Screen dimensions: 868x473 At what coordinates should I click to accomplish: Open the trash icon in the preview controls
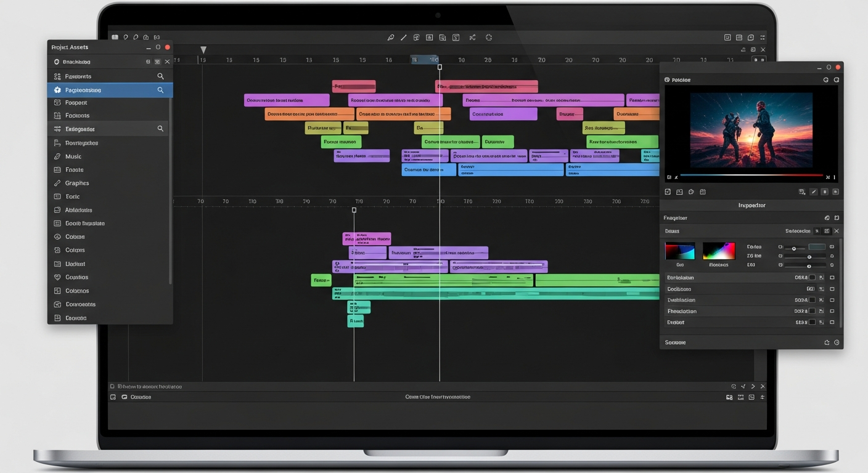(x=824, y=192)
